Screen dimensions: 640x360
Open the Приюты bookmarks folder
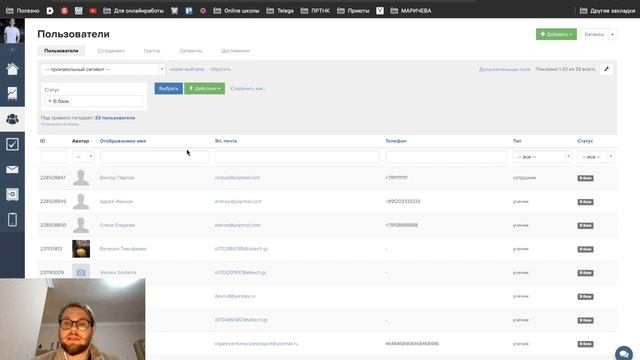pyautogui.click(x=353, y=11)
